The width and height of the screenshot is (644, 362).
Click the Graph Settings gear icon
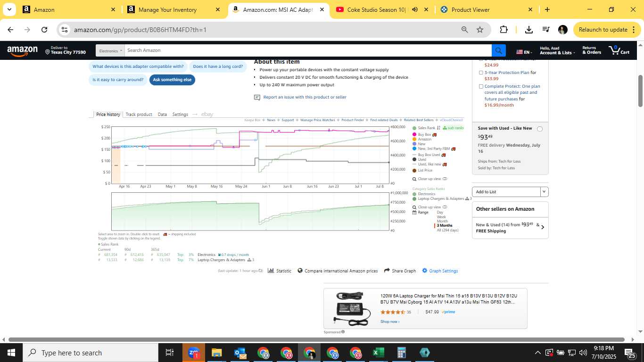(425, 271)
